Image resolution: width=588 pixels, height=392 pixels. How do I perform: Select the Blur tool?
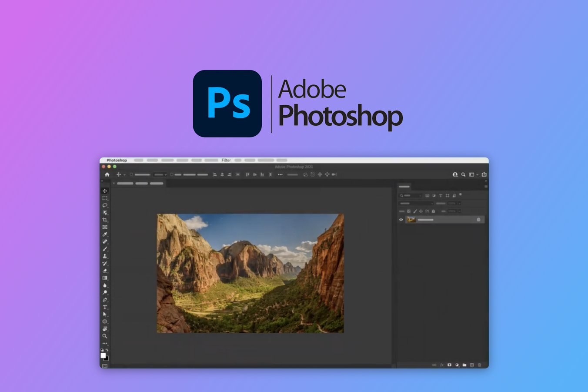point(105,285)
